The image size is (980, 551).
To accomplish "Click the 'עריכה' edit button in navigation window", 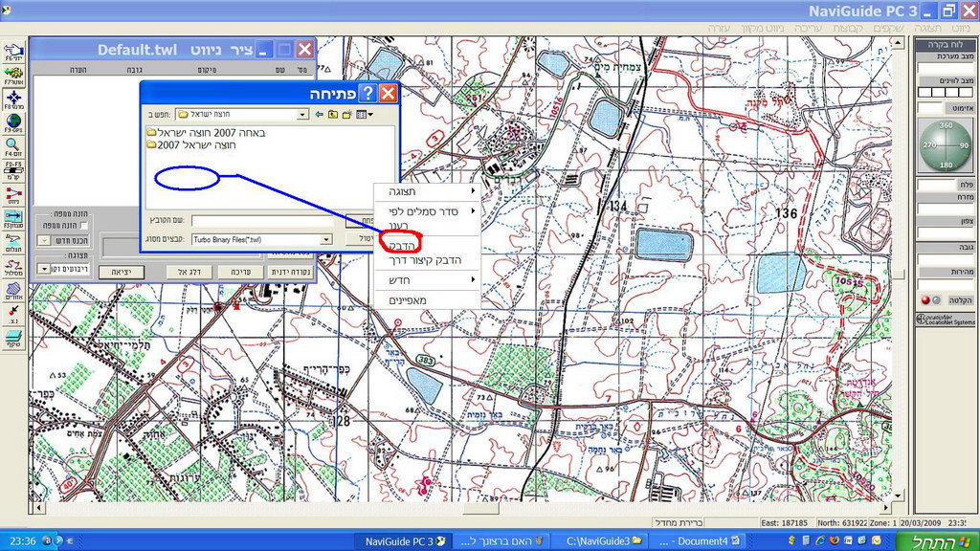I will click(240, 272).
